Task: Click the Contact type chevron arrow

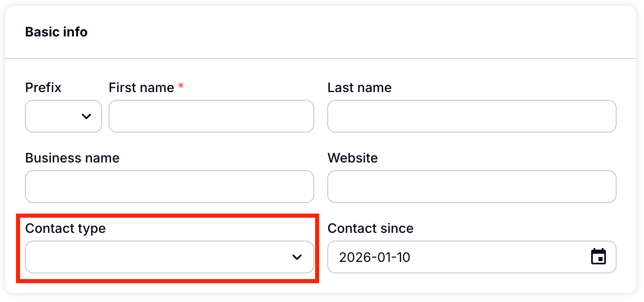Action: coord(297,257)
